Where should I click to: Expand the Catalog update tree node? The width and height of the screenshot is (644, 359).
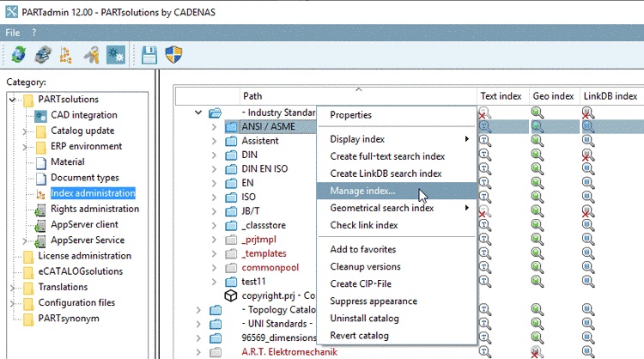coord(25,131)
